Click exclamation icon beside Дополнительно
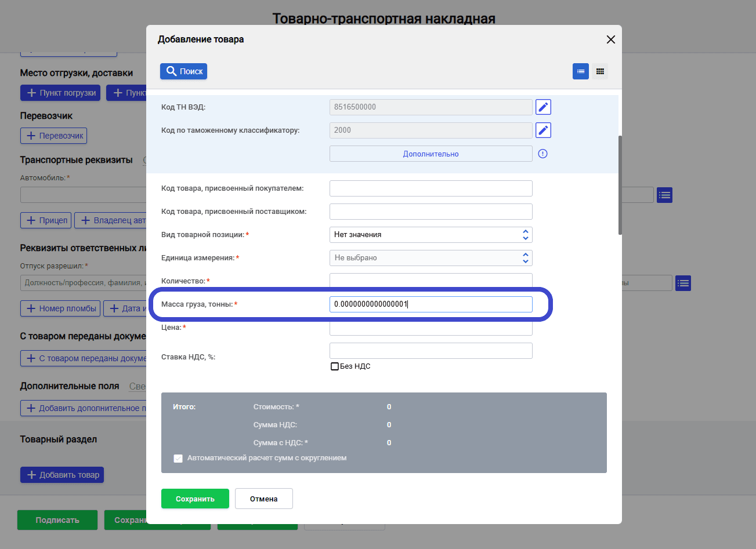The width and height of the screenshot is (756, 549). tap(542, 153)
